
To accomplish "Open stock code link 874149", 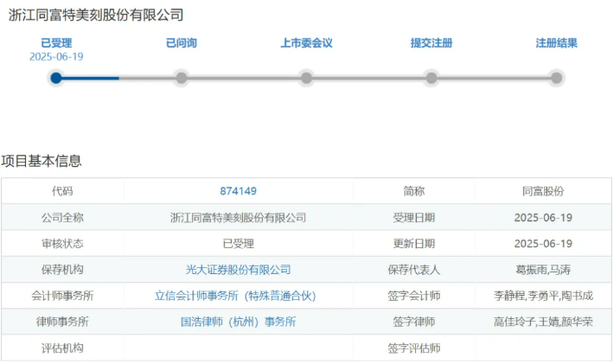I will pyautogui.click(x=238, y=191).
